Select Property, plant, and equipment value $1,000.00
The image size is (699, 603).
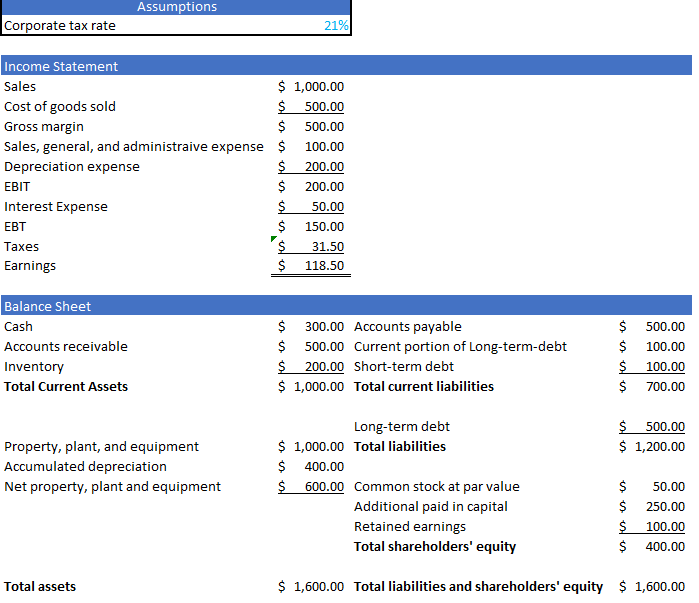coord(311,447)
